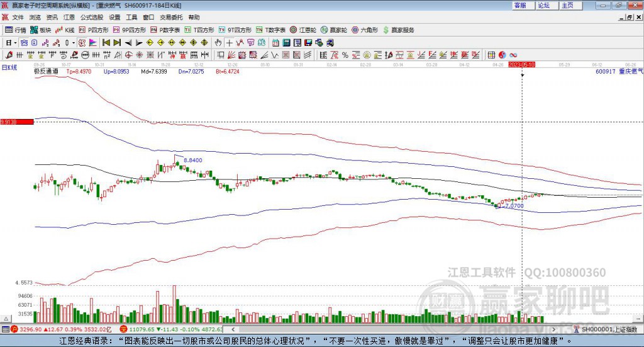This screenshot has width=644, height=347.
Task: Open the 资讯 menu
Action: click(52, 17)
